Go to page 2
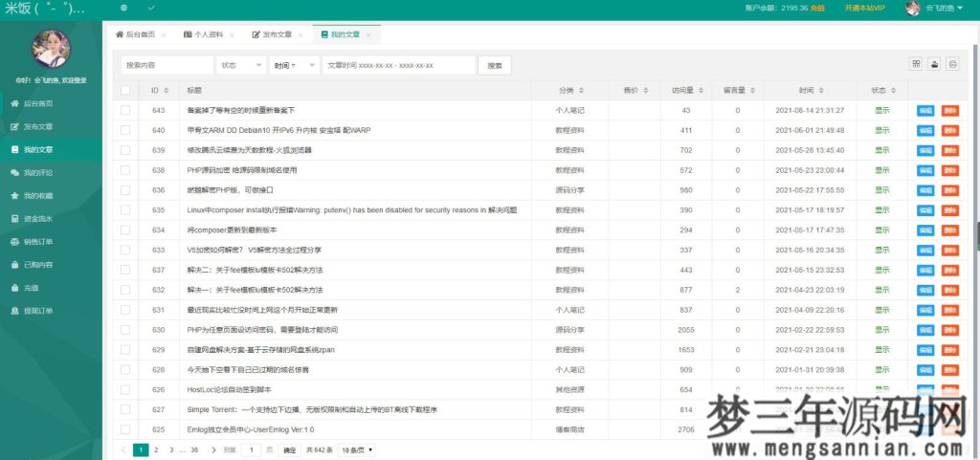The width and height of the screenshot is (980, 460). coord(156,449)
